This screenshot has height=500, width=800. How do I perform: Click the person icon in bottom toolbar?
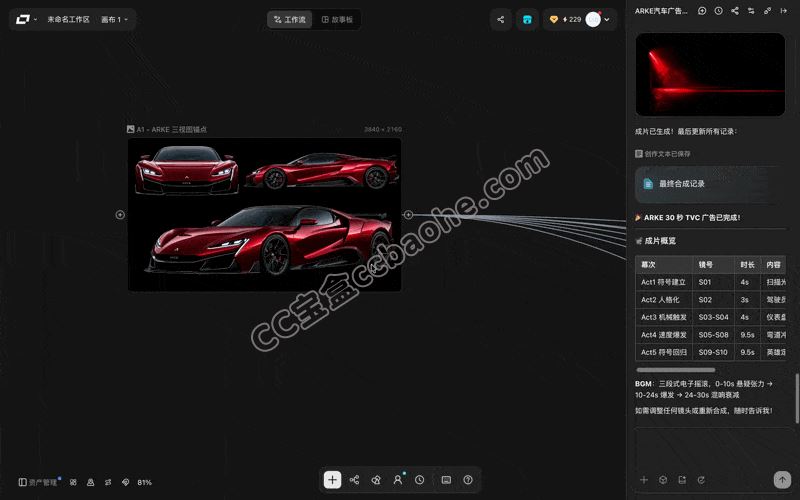point(397,480)
